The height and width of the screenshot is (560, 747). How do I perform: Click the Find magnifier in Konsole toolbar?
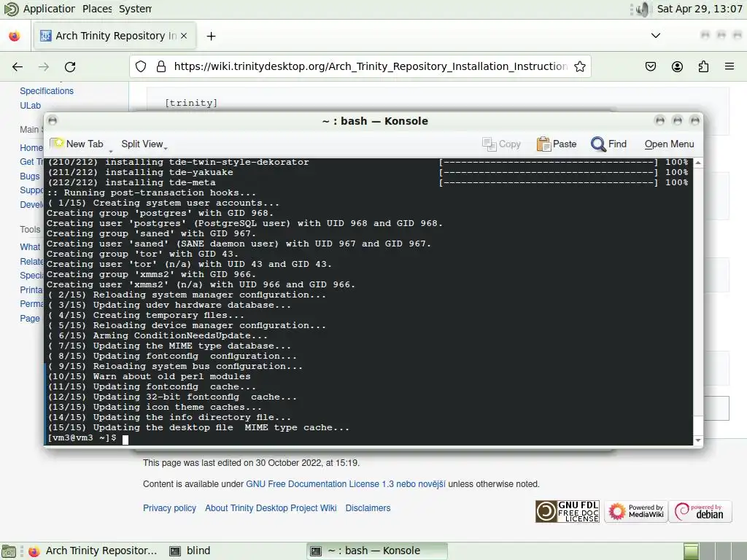click(609, 144)
